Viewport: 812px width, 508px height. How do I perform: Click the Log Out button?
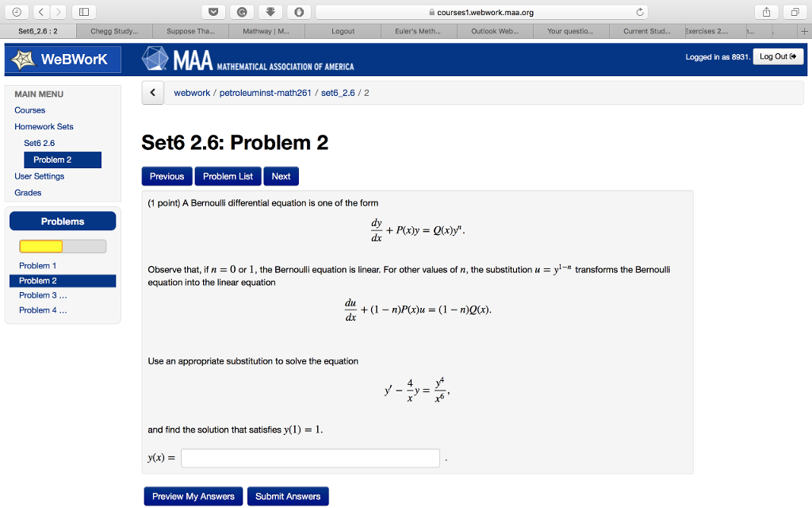777,56
